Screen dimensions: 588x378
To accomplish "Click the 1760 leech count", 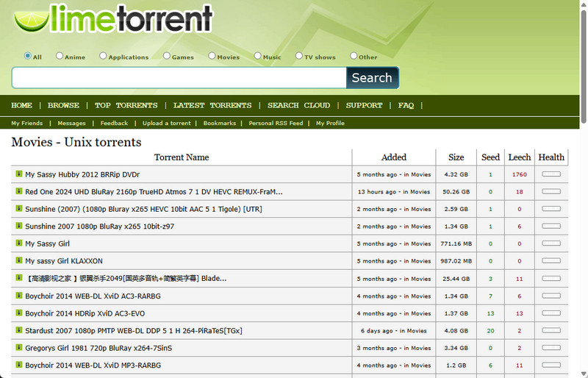I will (x=520, y=174).
